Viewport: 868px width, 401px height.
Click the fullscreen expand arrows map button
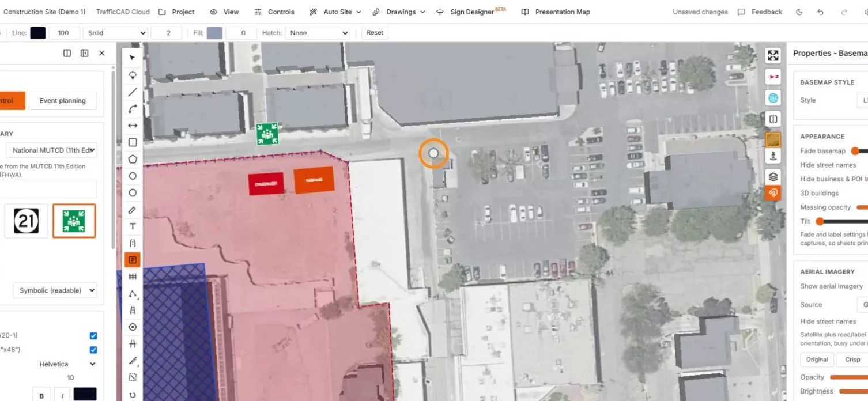773,55
